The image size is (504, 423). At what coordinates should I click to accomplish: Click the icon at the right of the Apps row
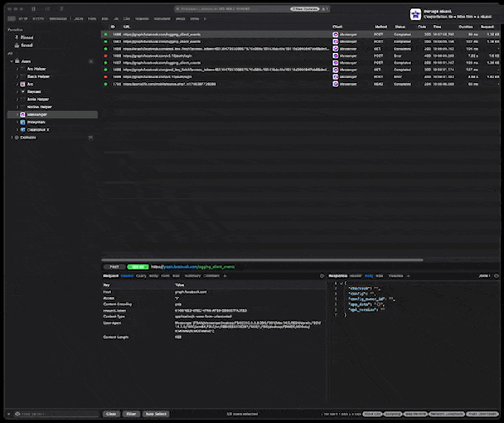click(91, 61)
